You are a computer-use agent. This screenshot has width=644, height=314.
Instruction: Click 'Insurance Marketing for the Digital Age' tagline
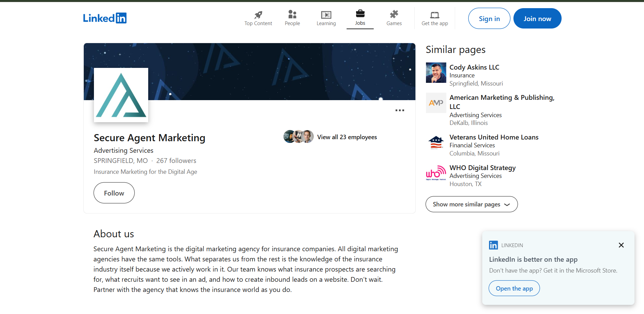coord(145,172)
